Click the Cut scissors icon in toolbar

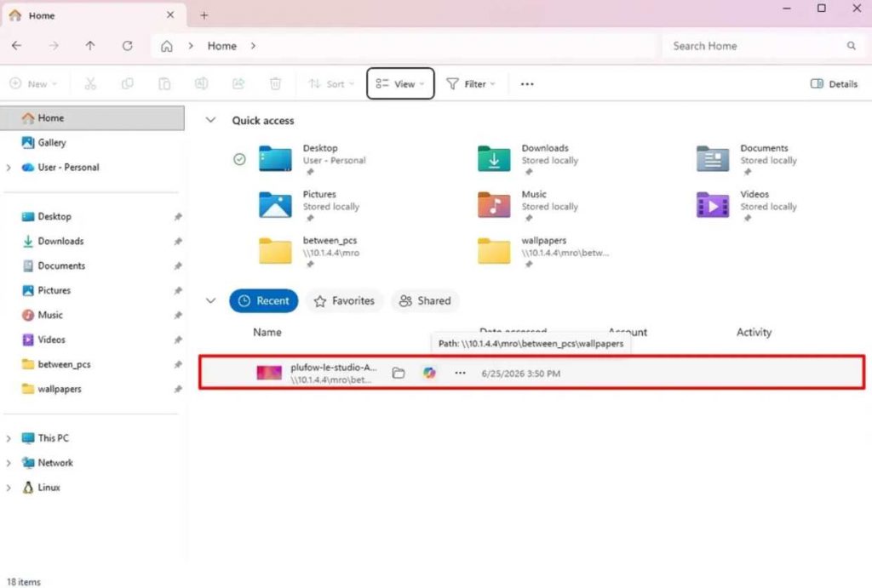pyautogui.click(x=90, y=84)
